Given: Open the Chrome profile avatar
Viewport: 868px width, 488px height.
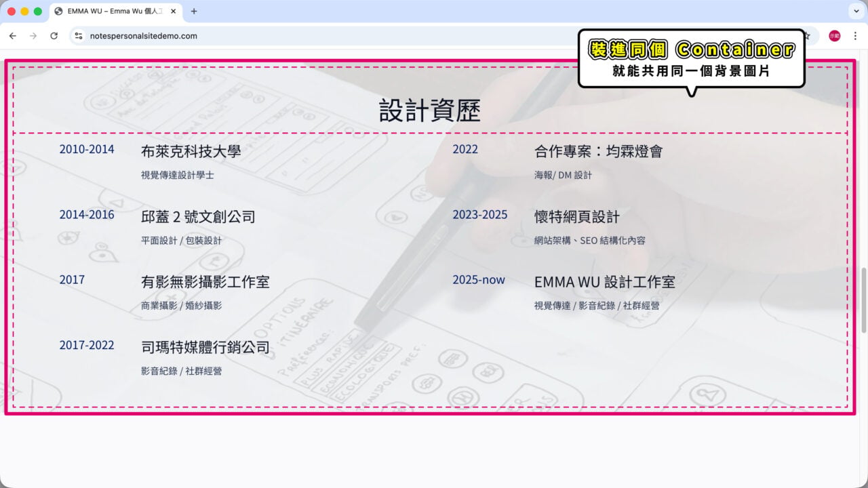Looking at the screenshot, I should [x=835, y=36].
